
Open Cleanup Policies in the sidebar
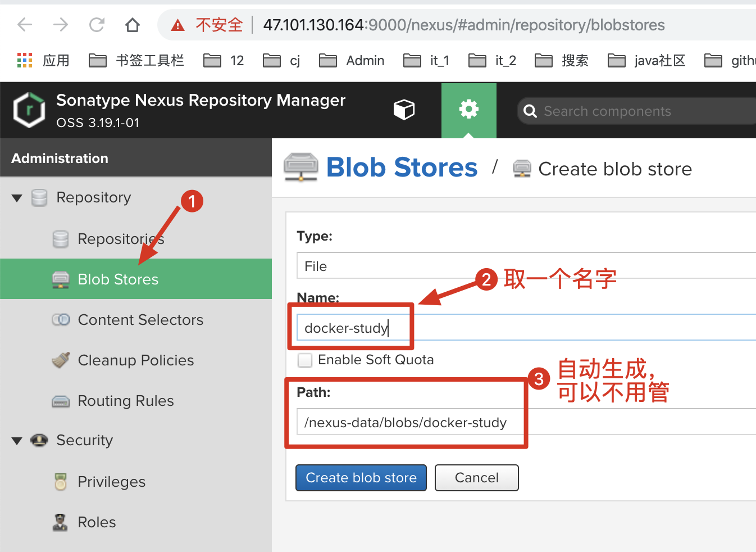[136, 360]
